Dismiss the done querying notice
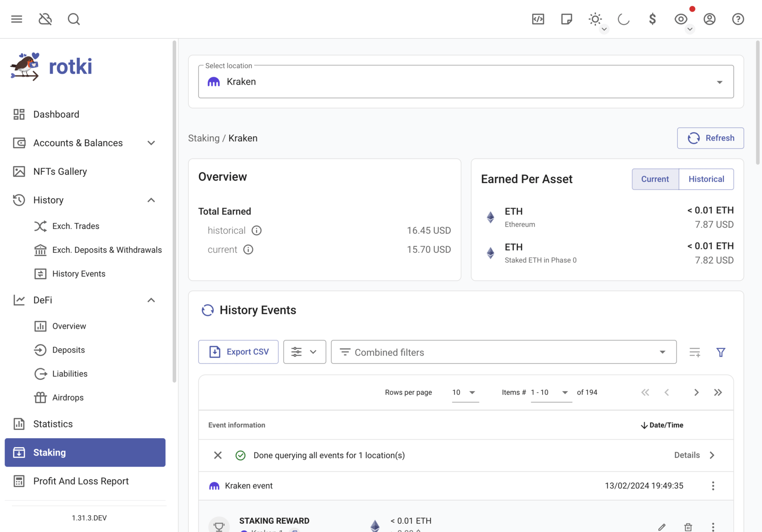Viewport: 762px width, 532px height. (x=218, y=455)
